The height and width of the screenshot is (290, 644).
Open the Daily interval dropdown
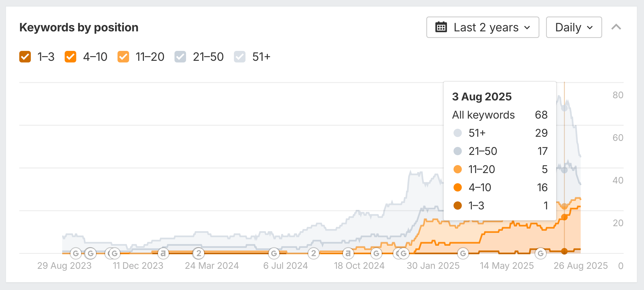(574, 27)
